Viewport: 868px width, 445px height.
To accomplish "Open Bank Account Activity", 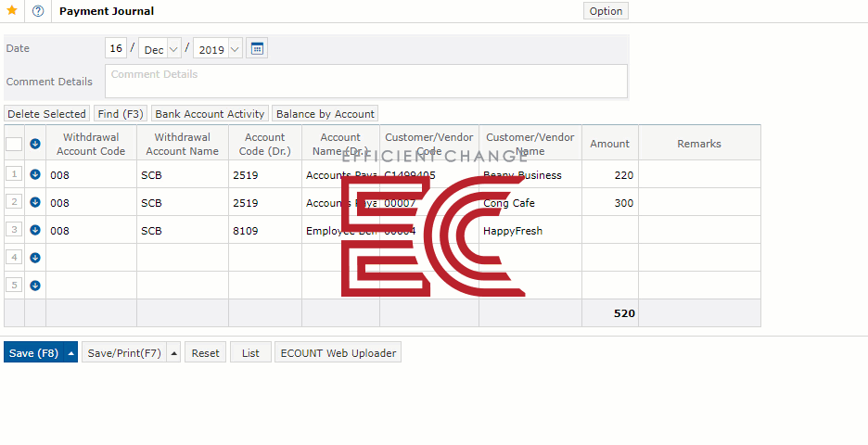I will pos(210,114).
